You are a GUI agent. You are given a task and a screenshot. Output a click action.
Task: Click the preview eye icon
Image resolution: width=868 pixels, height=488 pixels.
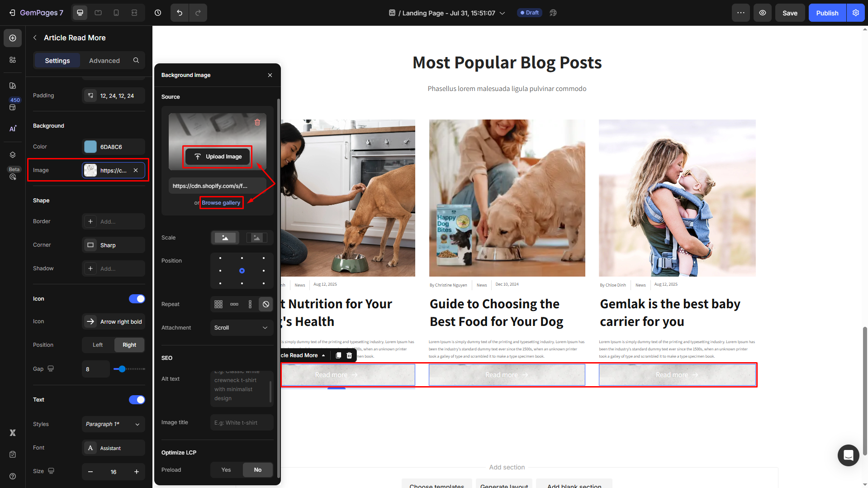tap(763, 13)
